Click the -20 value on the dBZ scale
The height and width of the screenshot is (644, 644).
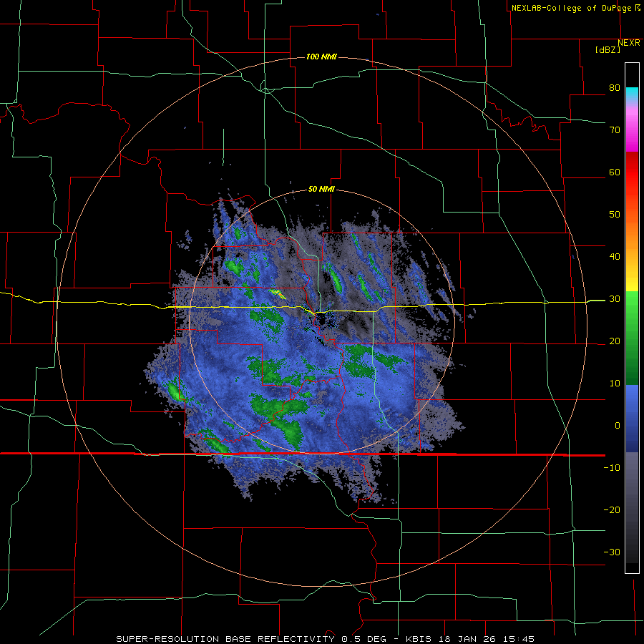tap(612, 510)
